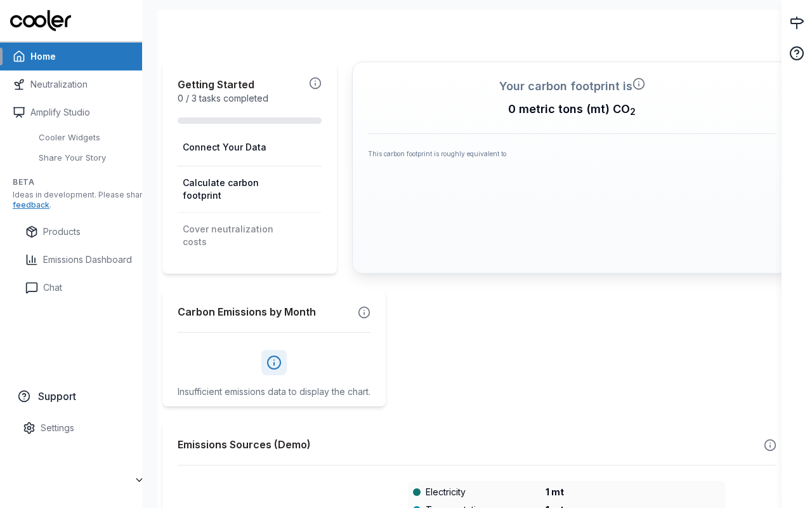Click the signpost icon in right rail
812x508 pixels.
click(x=797, y=23)
